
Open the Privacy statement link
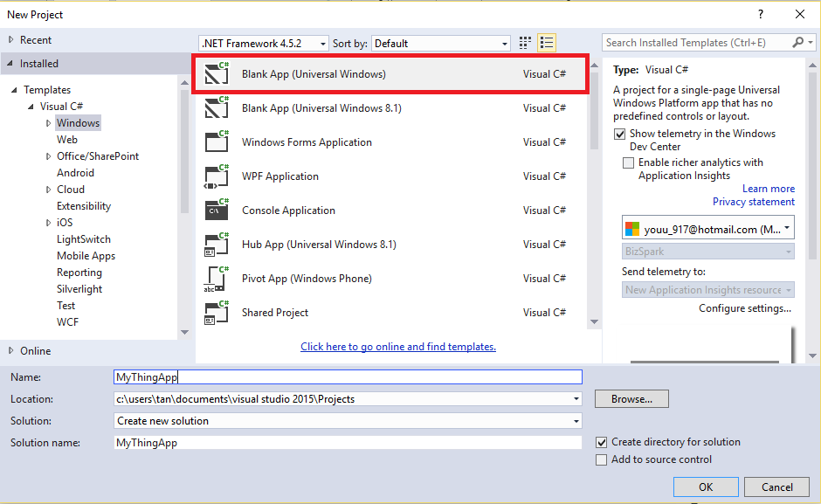click(753, 202)
